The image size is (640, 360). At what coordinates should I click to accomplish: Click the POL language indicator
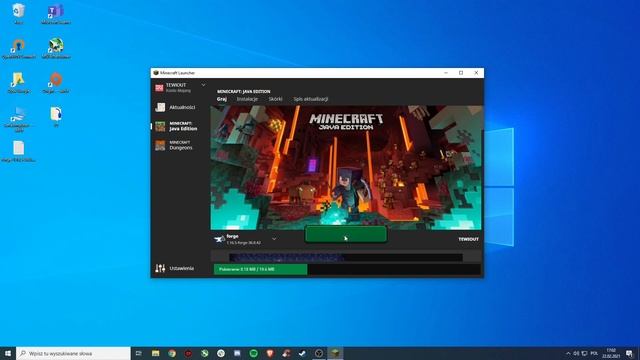[x=594, y=353]
